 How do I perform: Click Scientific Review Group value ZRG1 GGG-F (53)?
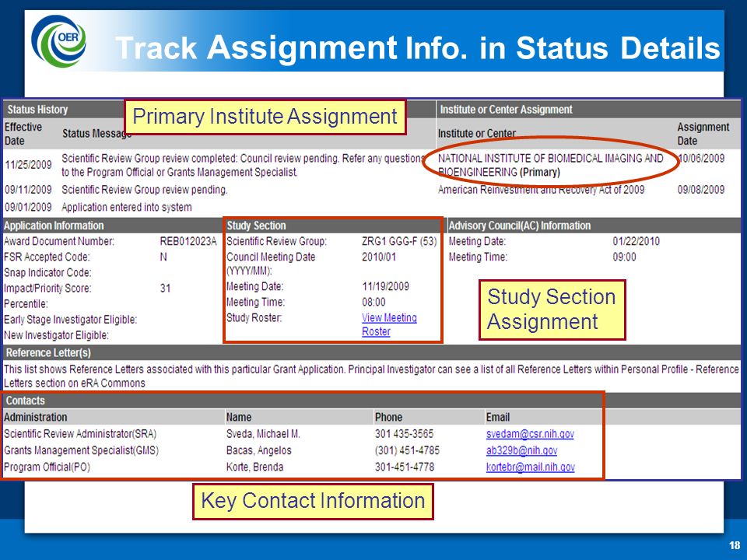click(399, 241)
